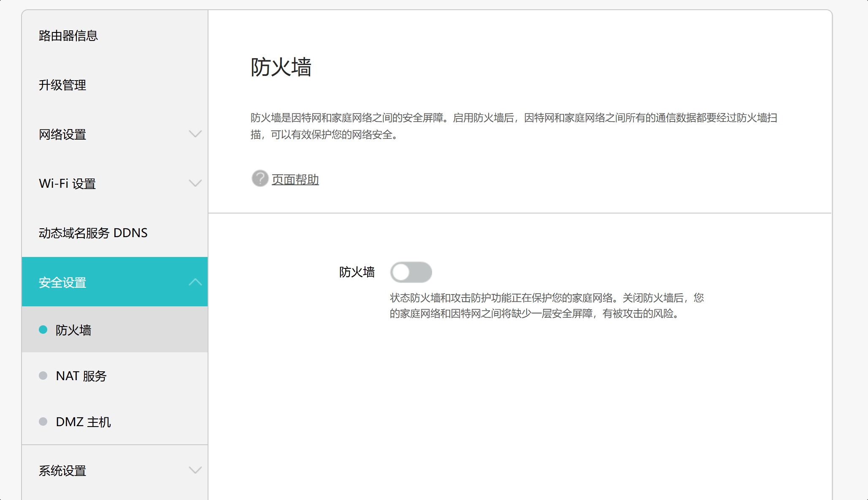The image size is (868, 500).
Task: Open the DMZ 主机 submenu item
Action: tap(83, 422)
